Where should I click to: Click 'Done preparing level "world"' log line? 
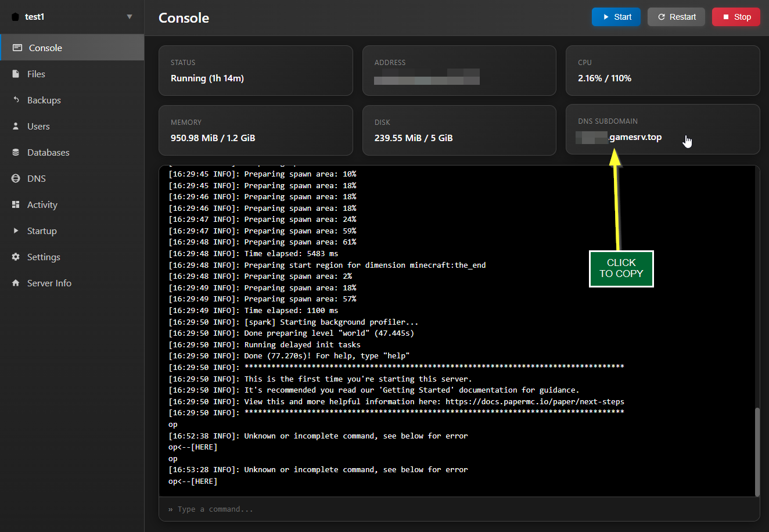pyautogui.click(x=291, y=333)
